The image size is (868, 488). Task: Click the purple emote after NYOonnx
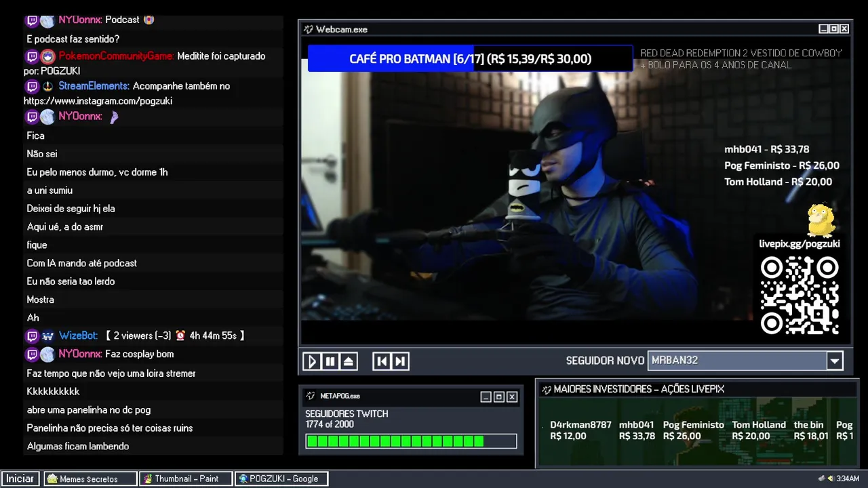coord(114,117)
